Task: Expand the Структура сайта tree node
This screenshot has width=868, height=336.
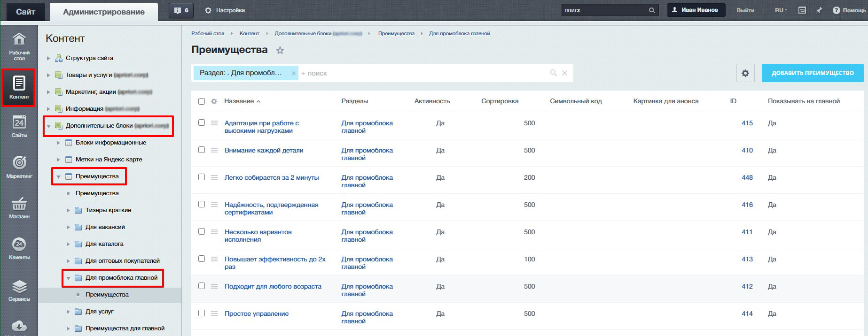Action: pyautogui.click(x=48, y=58)
